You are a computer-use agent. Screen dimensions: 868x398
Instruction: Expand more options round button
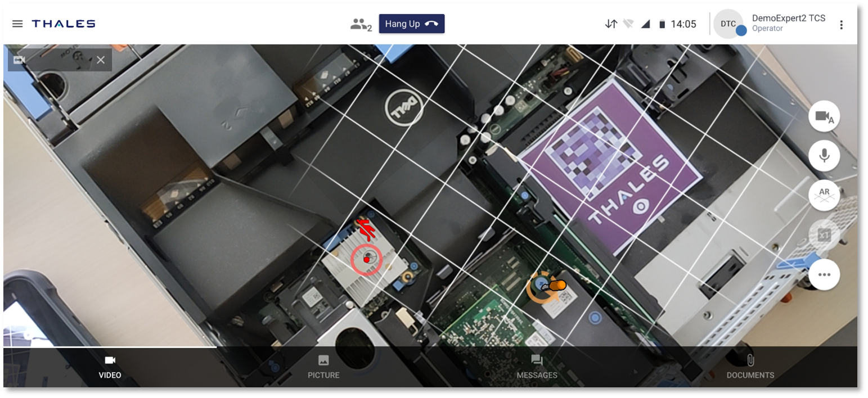tap(824, 274)
